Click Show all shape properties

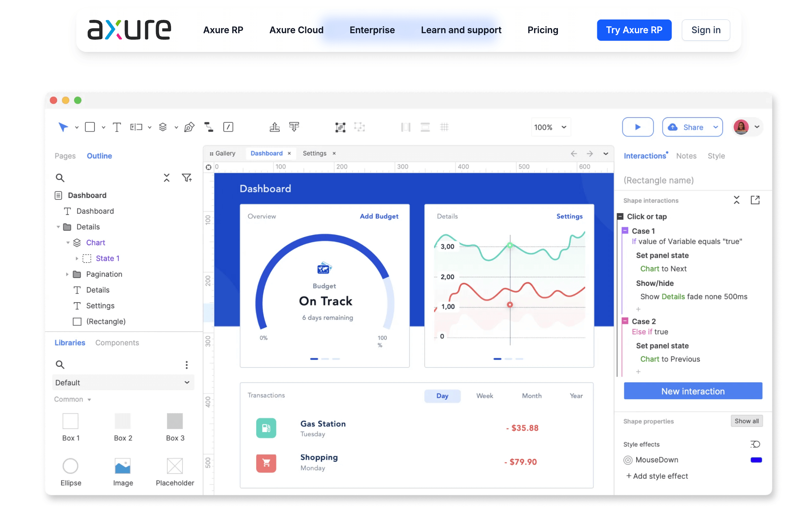tap(747, 421)
